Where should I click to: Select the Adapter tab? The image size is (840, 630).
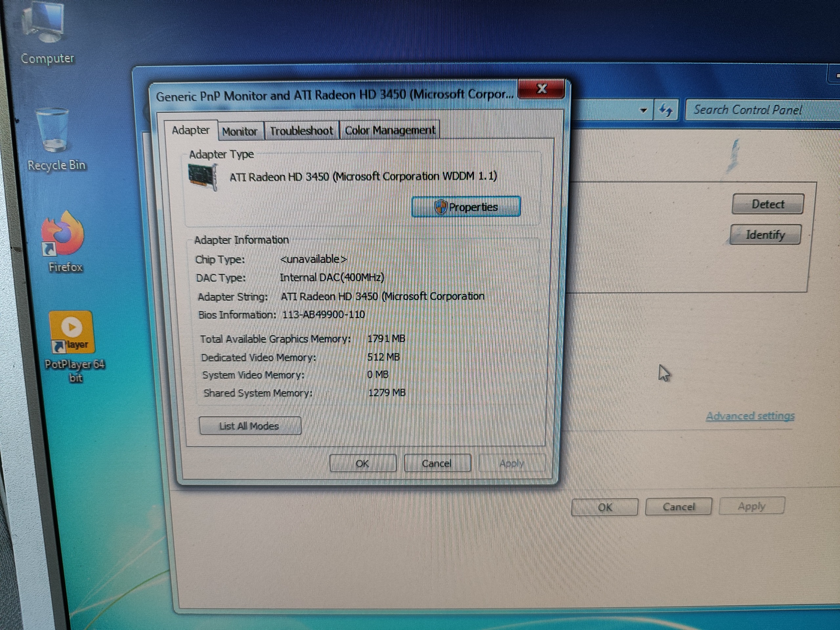coord(191,130)
